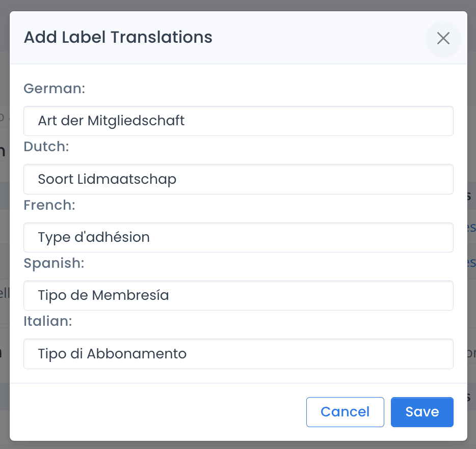Image resolution: width=476 pixels, height=449 pixels.
Task: Click inside the French translation field
Action: coord(238,237)
